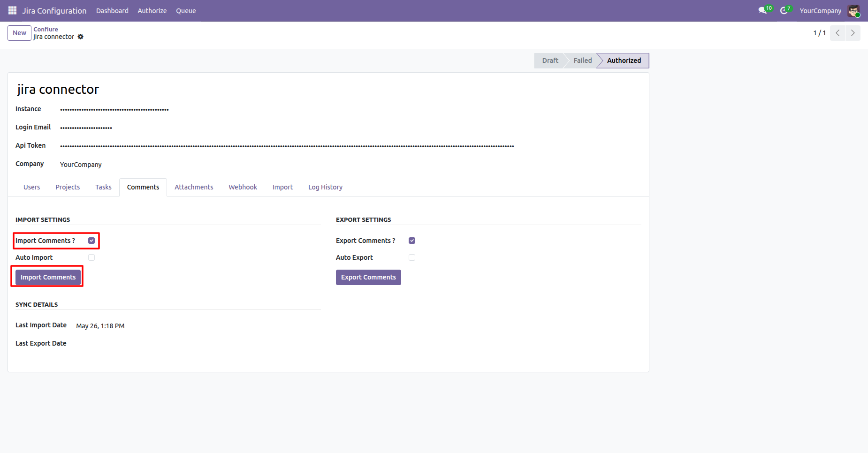Click the Jira Configuration app title
The image size is (868, 453).
tap(54, 11)
